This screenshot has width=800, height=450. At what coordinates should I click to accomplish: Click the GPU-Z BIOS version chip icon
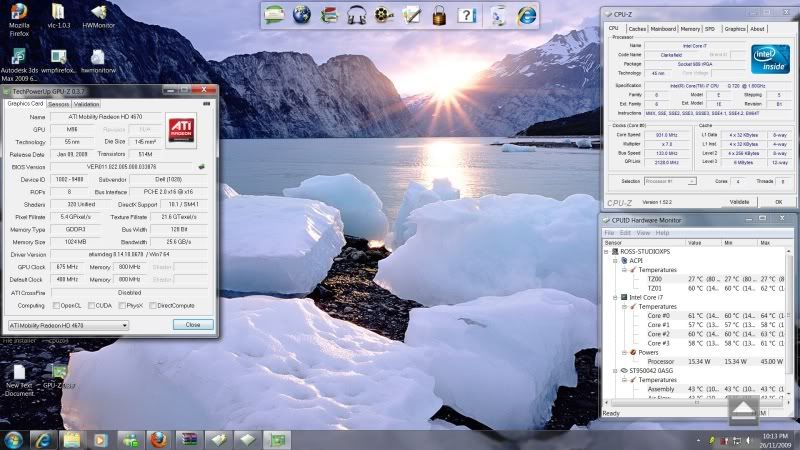201,166
